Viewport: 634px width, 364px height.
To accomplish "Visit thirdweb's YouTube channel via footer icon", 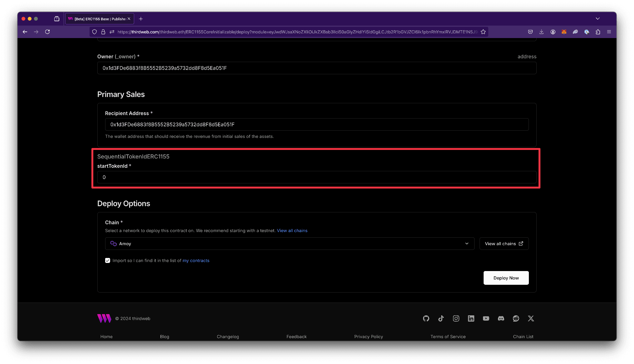I will click(486, 318).
